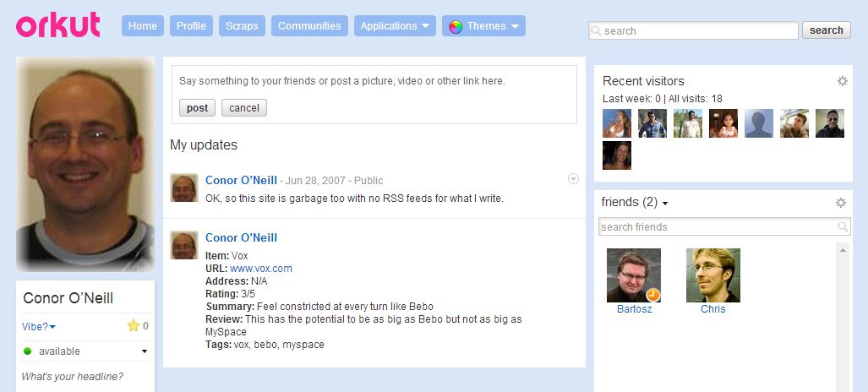
Task: Expand the Applications menu arrow
Action: tap(425, 26)
